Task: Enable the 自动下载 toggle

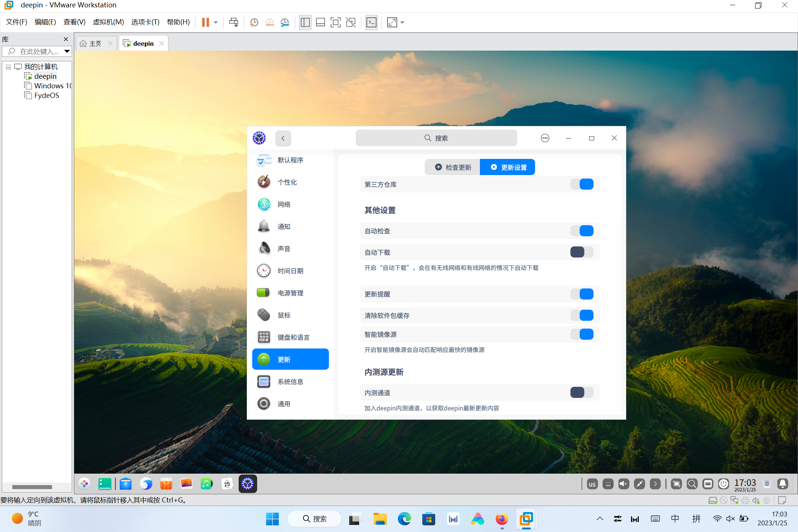Action: pyautogui.click(x=582, y=252)
